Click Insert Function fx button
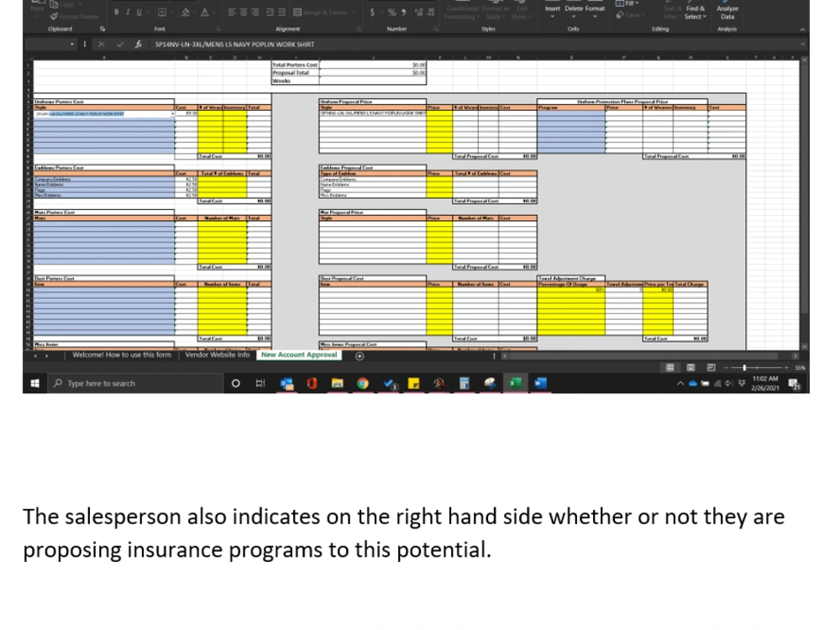 pyautogui.click(x=138, y=45)
